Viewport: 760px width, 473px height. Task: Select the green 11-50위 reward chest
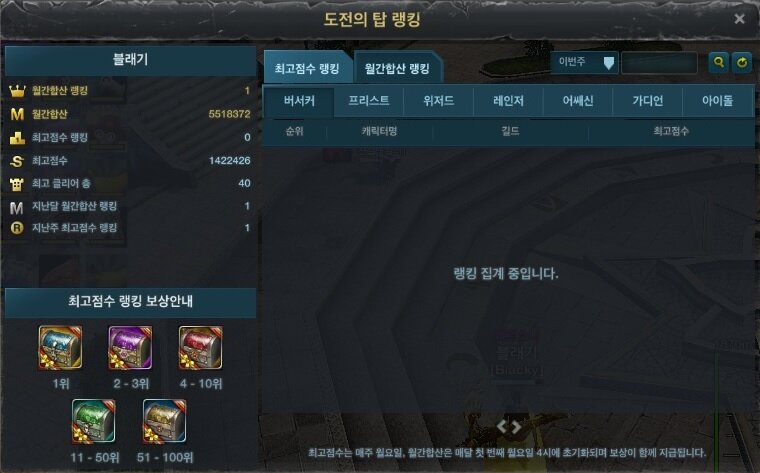(x=94, y=421)
